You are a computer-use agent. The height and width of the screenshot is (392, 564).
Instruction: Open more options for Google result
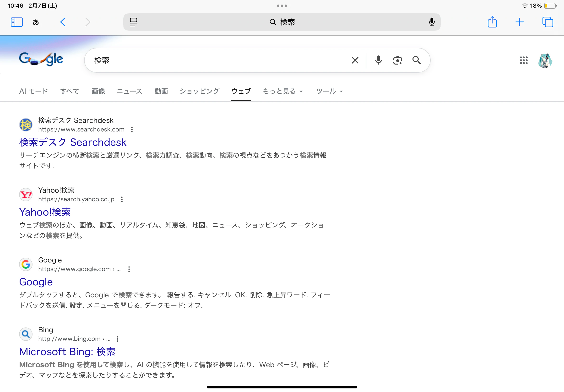pos(129,269)
